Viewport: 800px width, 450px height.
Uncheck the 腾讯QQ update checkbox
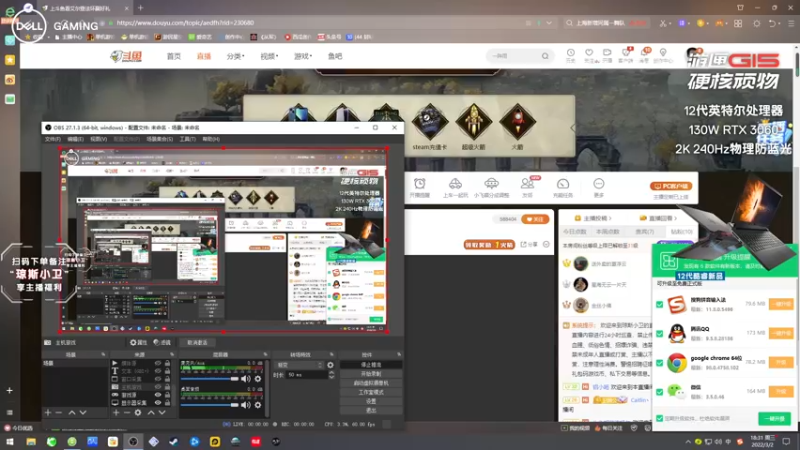coord(659,334)
